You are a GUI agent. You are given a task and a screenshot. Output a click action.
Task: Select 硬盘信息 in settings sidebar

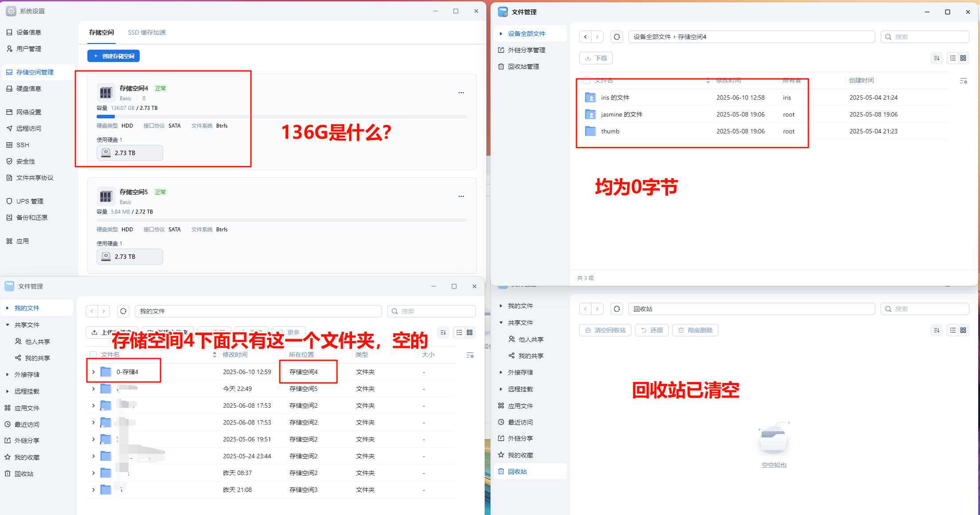click(29, 89)
